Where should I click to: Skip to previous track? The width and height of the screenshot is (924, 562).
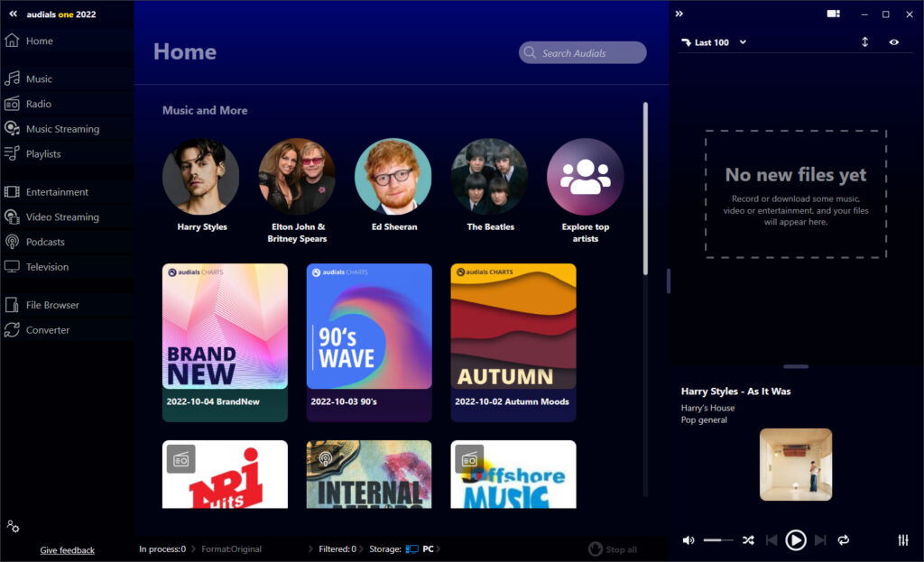771,540
